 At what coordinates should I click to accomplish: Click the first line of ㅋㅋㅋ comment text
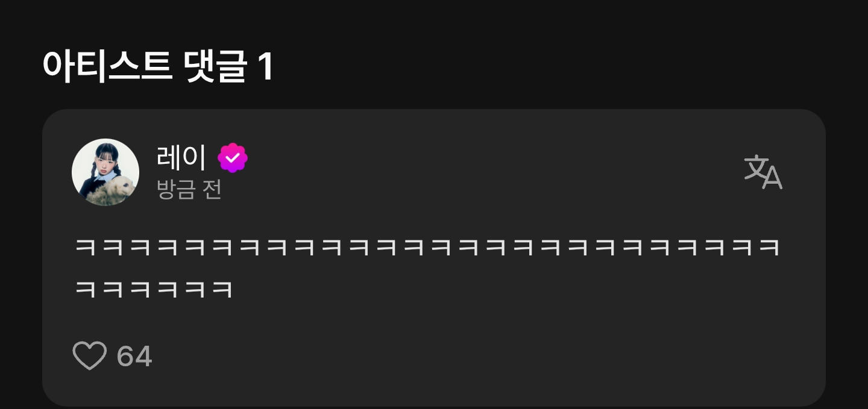pos(427,248)
